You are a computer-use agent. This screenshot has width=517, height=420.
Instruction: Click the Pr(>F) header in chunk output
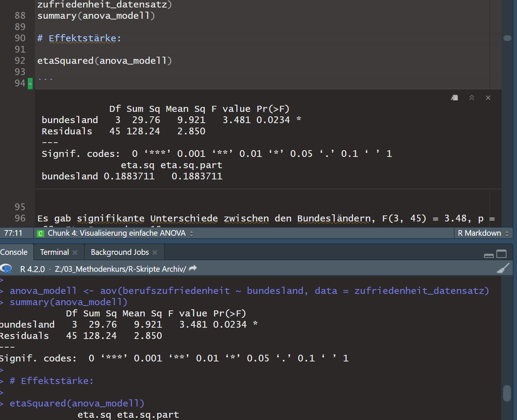[273, 109]
